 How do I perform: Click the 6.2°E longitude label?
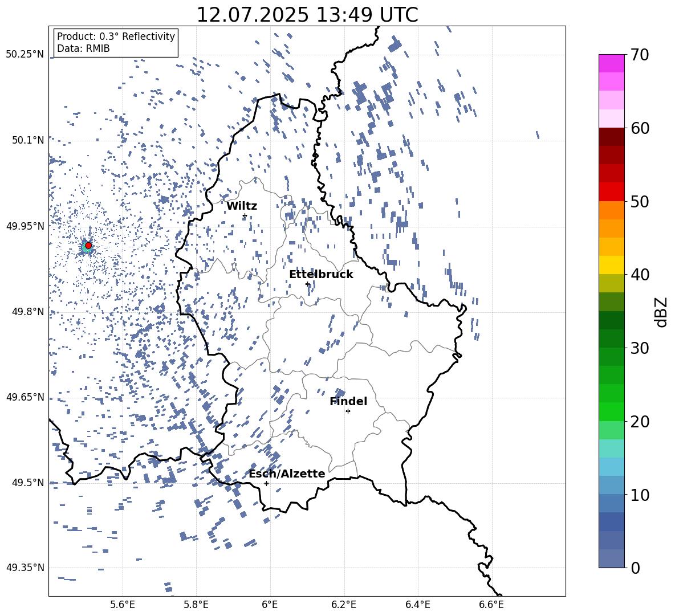[x=344, y=605]
